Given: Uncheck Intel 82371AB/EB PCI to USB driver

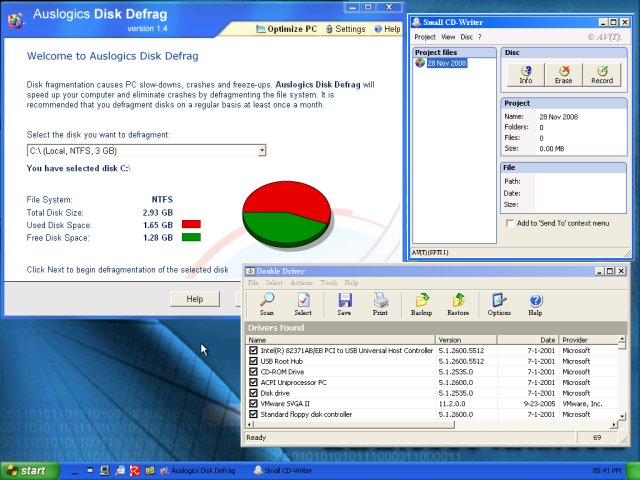Looking at the screenshot, I should (x=253, y=350).
